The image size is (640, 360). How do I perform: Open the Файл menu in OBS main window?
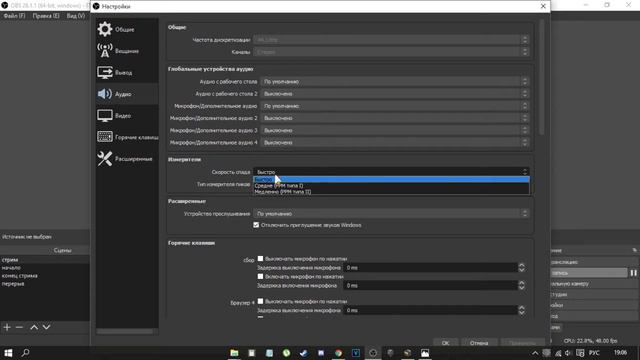pyautogui.click(x=14, y=16)
